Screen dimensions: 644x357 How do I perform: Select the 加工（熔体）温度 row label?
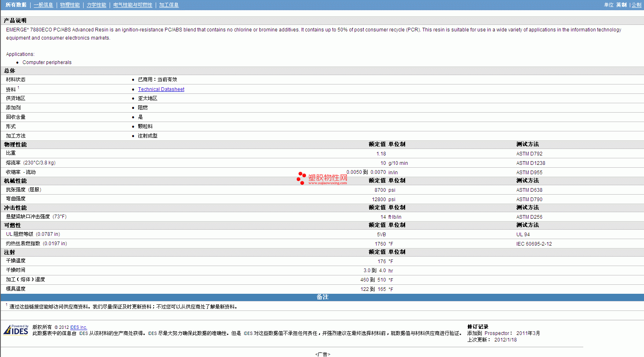(x=25, y=279)
